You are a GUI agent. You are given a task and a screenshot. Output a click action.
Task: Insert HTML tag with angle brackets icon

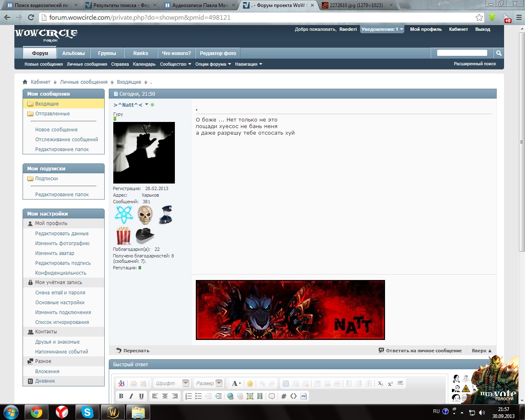[x=293, y=396]
